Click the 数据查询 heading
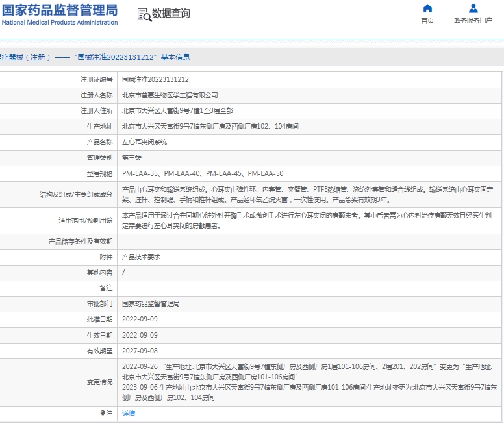Viewport: 504px width, 426px height. pos(171,14)
